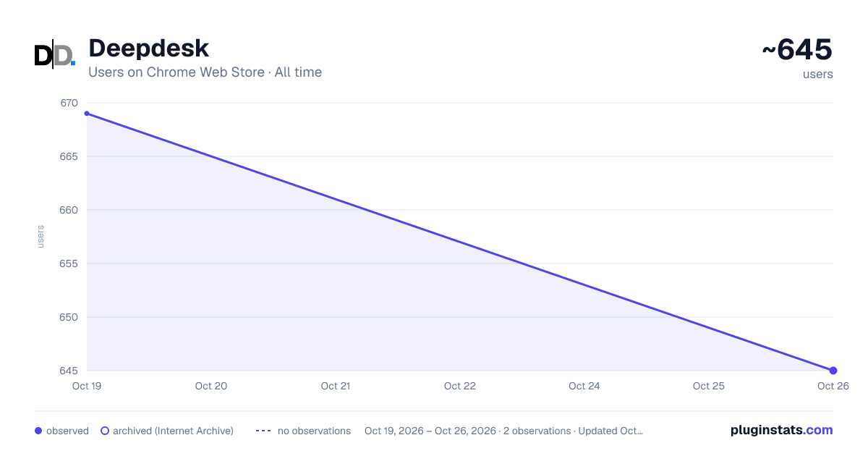Click the filled 'observed' legend dot

38,431
